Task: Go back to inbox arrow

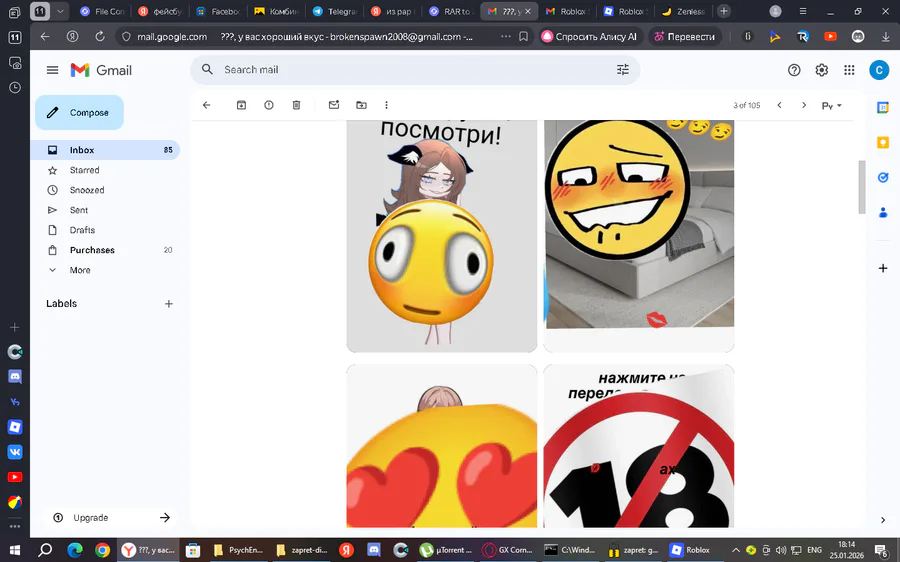Action: (x=207, y=105)
